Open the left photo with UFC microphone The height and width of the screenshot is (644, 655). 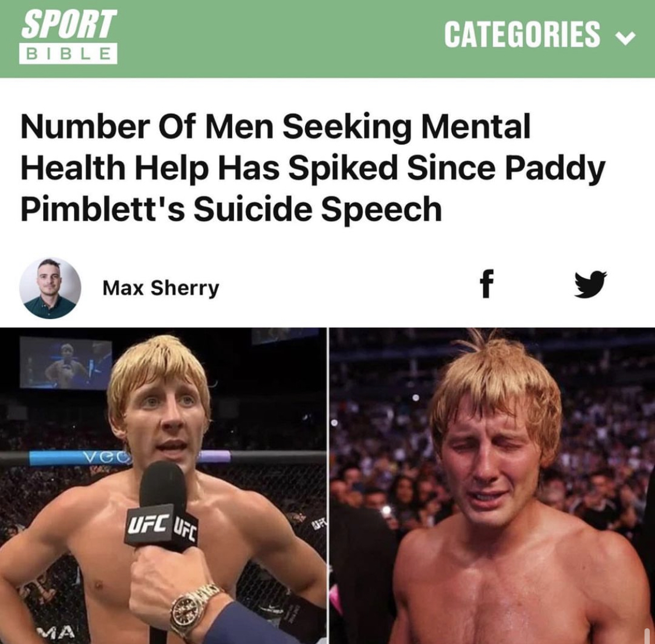pyautogui.click(x=164, y=486)
